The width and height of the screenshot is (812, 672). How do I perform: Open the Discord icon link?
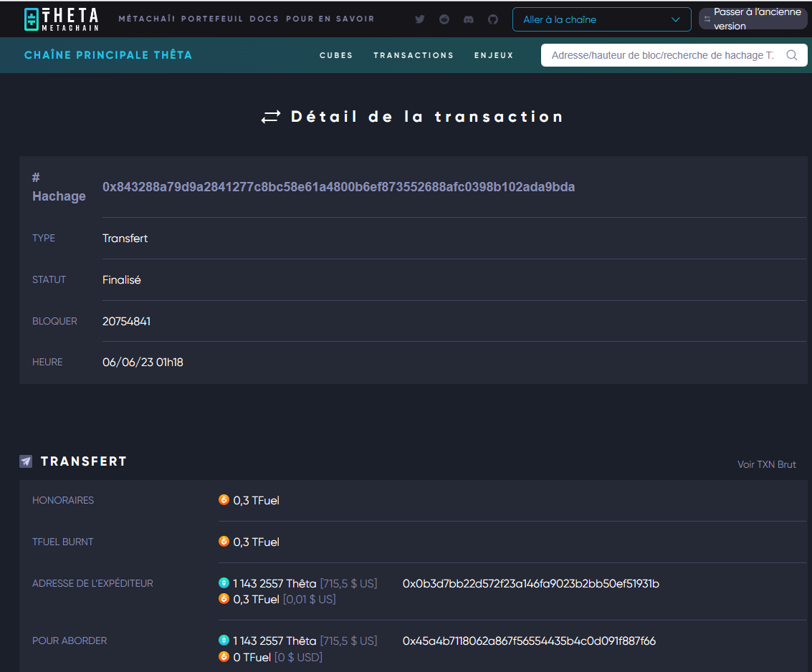[469, 19]
